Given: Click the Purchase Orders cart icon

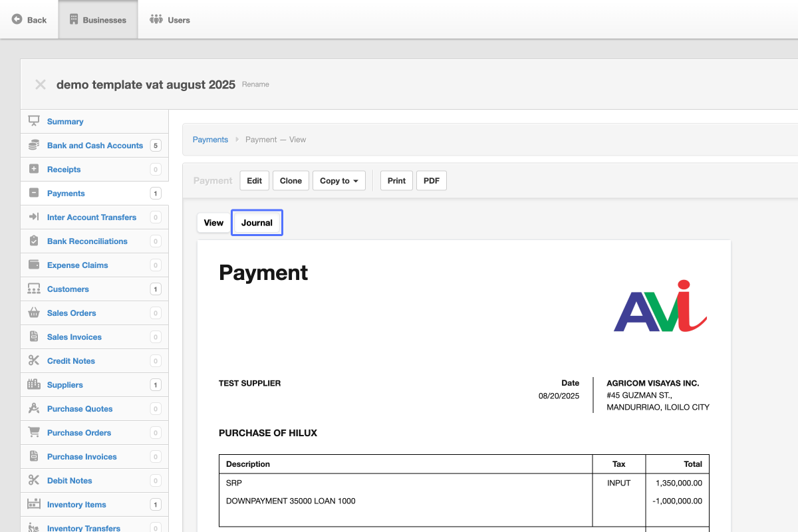Looking at the screenshot, I should click(34, 432).
